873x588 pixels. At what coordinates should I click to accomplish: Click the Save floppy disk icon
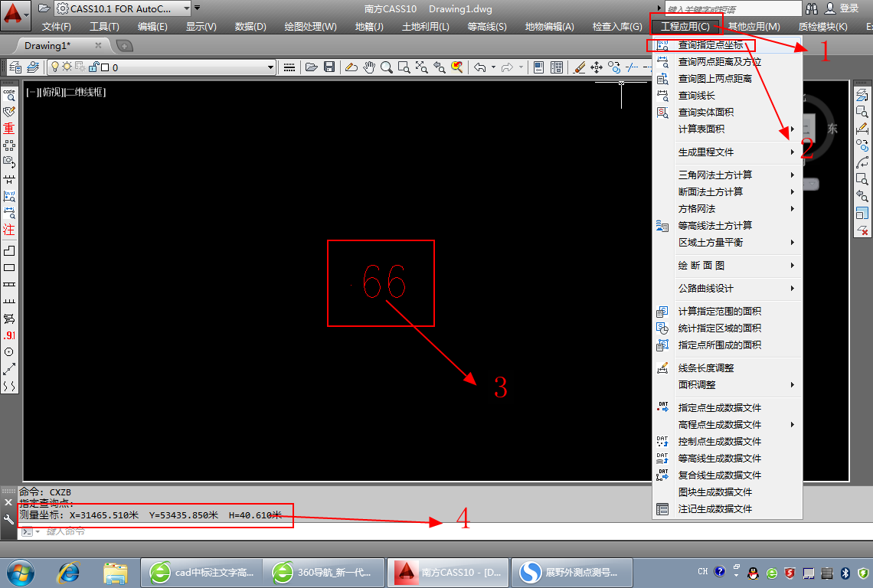click(x=329, y=67)
